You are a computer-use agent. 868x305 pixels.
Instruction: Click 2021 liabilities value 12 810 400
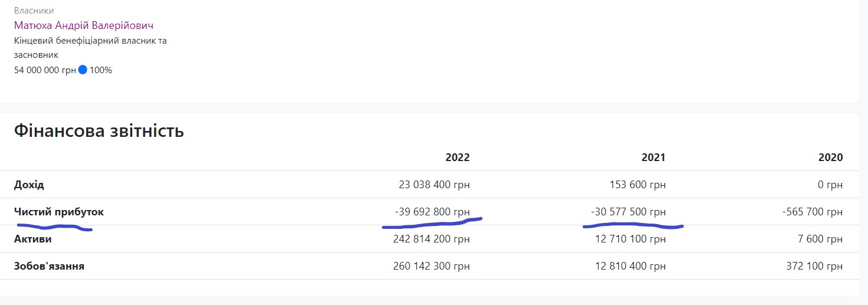pos(631,266)
